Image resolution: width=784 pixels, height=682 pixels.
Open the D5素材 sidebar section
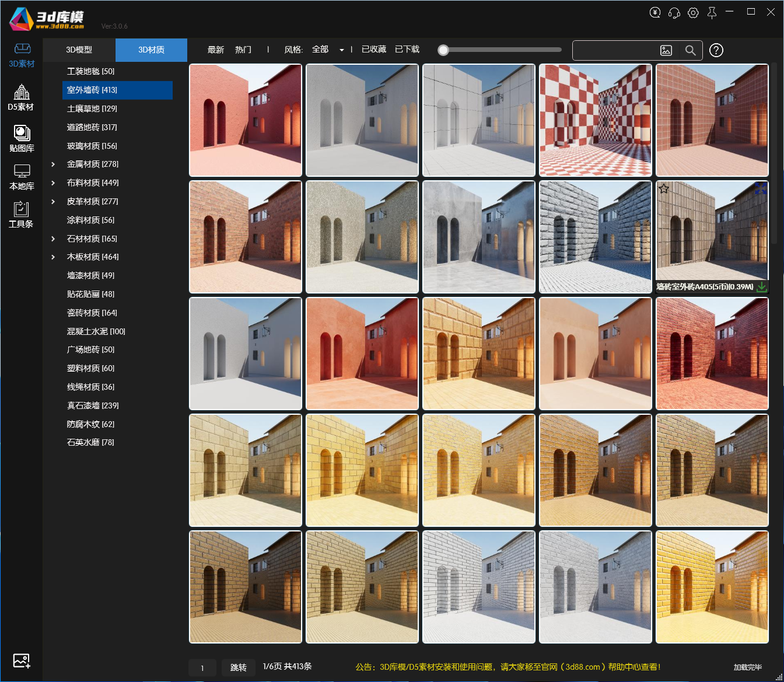pyautogui.click(x=21, y=97)
